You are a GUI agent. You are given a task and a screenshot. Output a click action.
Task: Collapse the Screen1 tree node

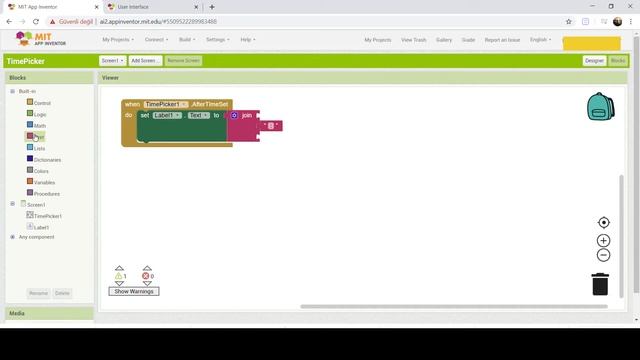(x=12, y=204)
